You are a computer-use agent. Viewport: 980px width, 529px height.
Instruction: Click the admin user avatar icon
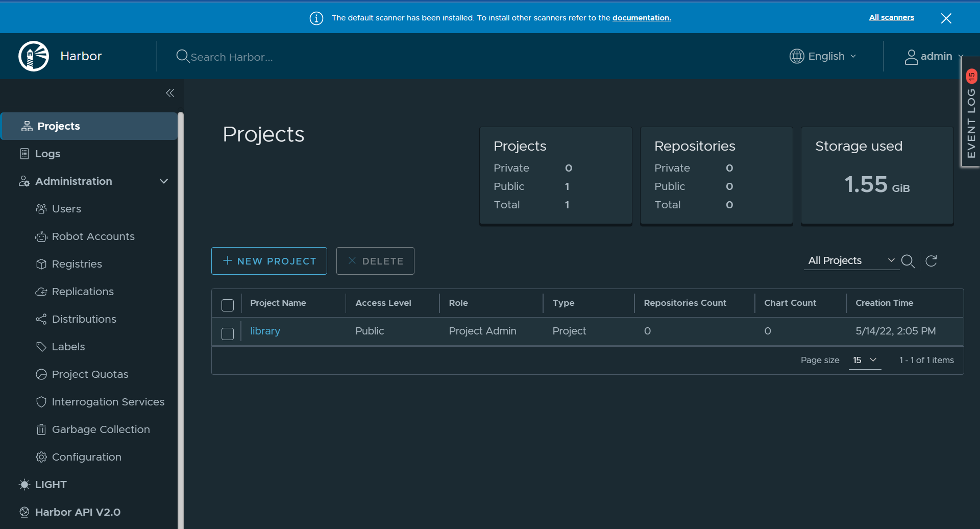coord(911,57)
